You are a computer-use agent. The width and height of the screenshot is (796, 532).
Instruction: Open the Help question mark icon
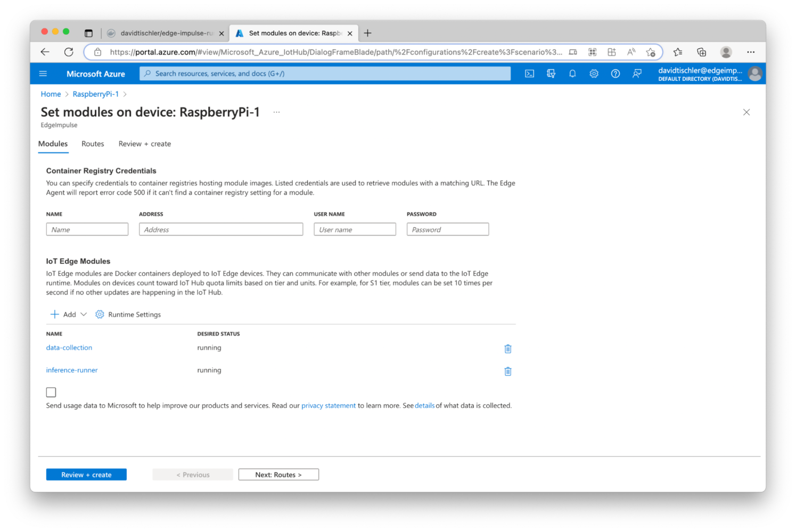click(615, 73)
